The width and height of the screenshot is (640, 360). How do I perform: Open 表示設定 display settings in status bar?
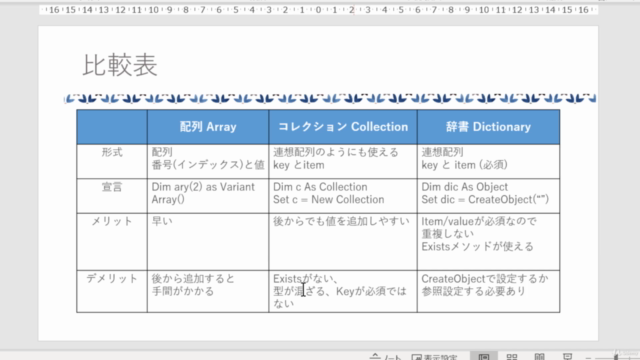[x=434, y=357]
